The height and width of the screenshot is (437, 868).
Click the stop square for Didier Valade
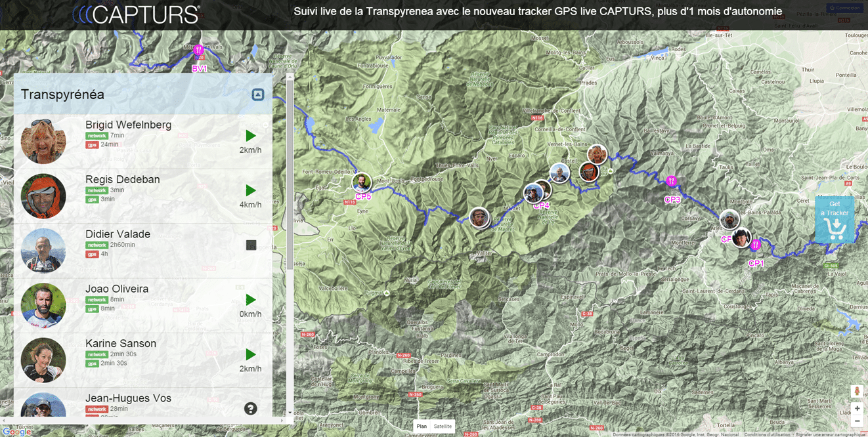click(x=251, y=245)
